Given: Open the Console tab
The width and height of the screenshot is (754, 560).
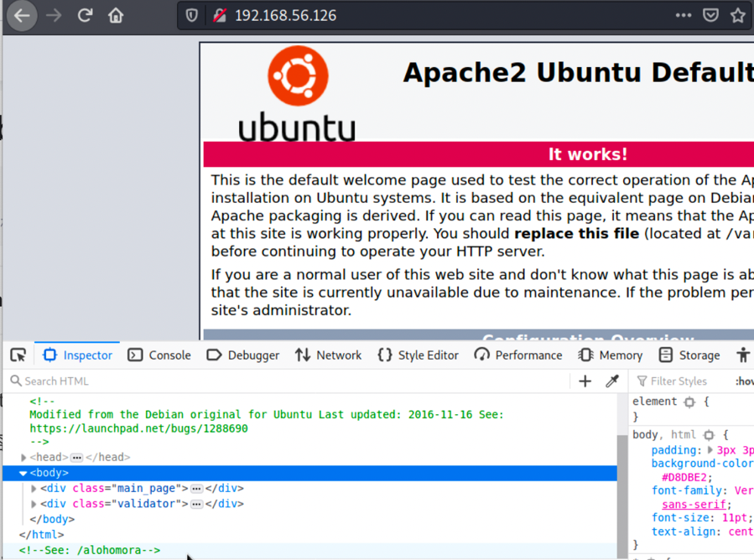Looking at the screenshot, I should (x=159, y=355).
